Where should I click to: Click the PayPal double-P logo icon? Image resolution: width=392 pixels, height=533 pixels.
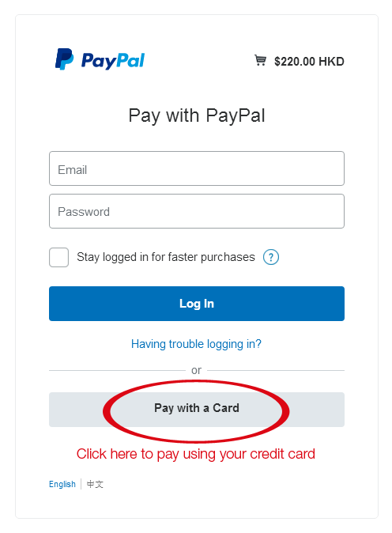coord(64,59)
